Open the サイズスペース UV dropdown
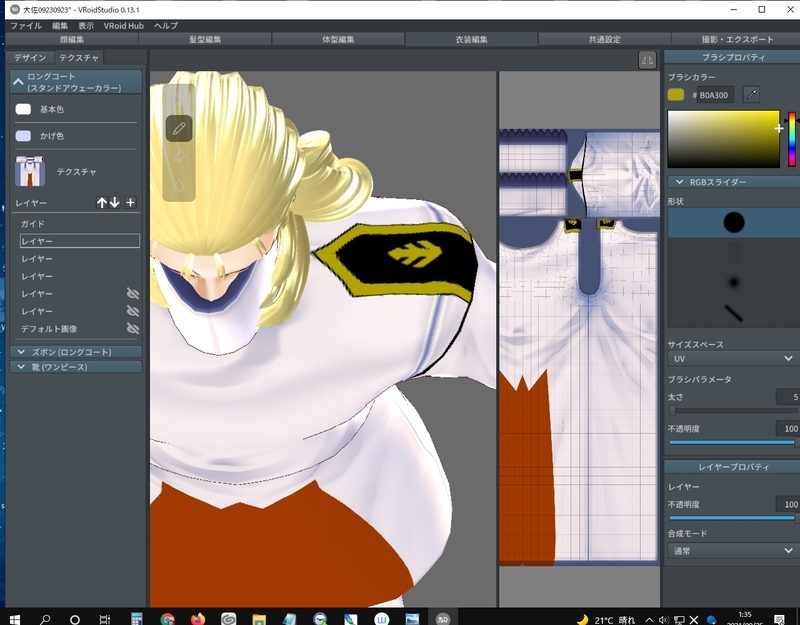The image size is (800, 625). coord(732,359)
